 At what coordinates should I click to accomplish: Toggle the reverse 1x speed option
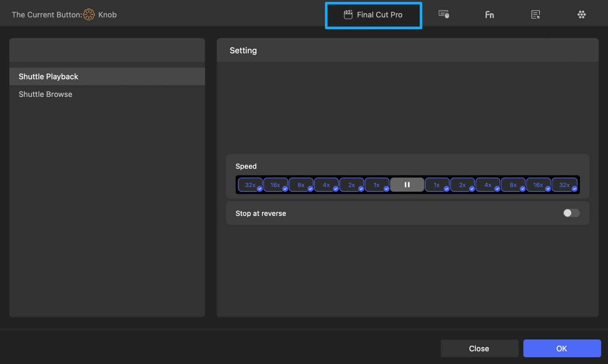click(x=377, y=185)
